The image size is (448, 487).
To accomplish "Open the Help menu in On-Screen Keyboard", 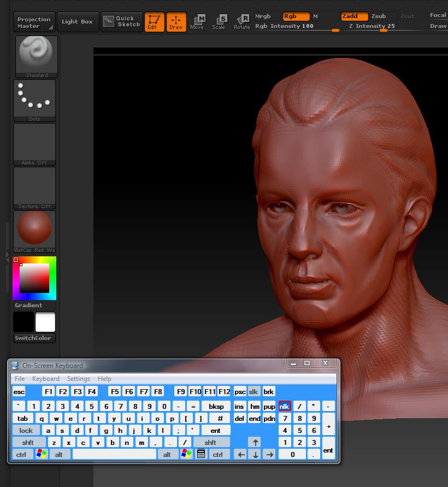I will click(104, 378).
